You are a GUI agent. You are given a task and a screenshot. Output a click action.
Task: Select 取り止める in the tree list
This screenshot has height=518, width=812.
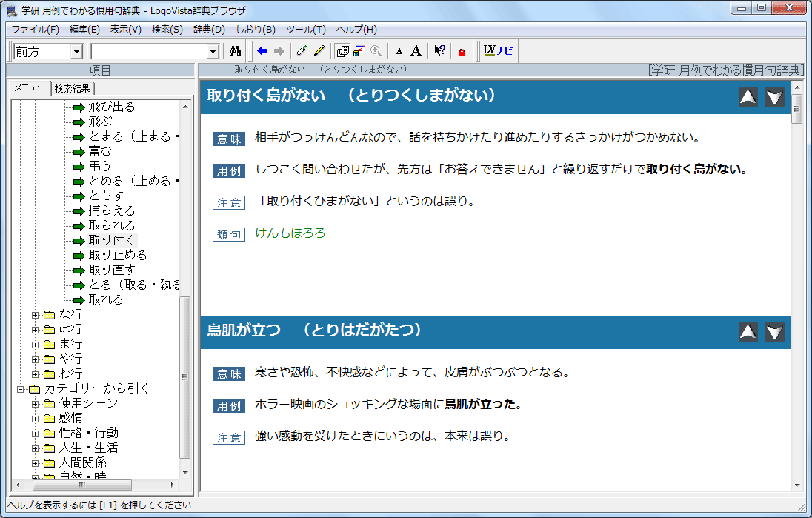pos(117,255)
